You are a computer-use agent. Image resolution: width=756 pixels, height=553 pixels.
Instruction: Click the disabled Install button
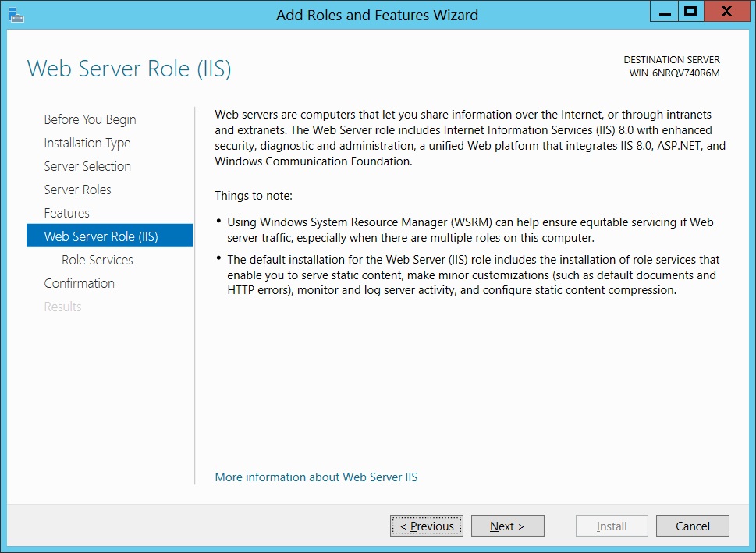[x=612, y=526]
